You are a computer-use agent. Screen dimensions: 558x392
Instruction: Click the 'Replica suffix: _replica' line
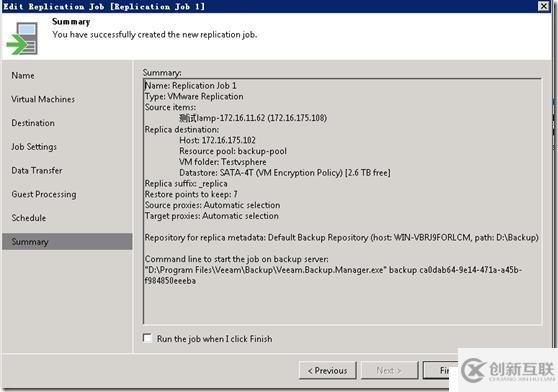coord(186,184)
